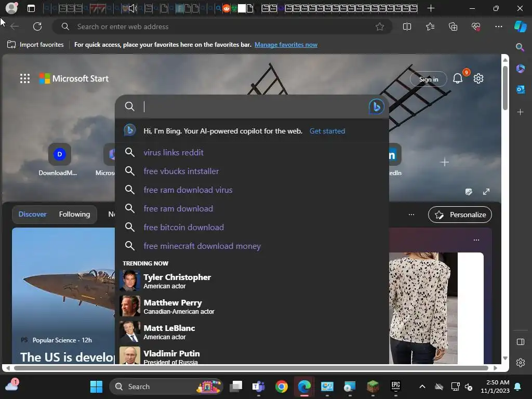
Task: Click the Get started link
Action: point(327,131)
